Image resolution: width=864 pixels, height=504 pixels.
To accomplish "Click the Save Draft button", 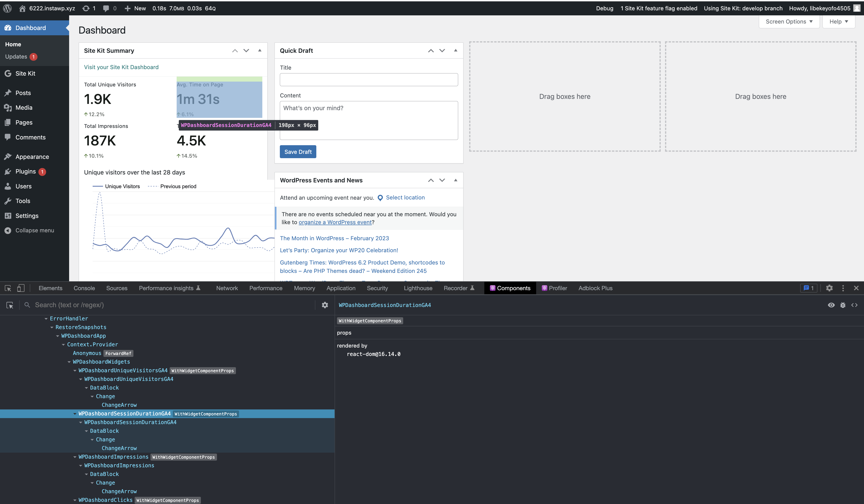I will pyautogui.click(x=298, y=151).
